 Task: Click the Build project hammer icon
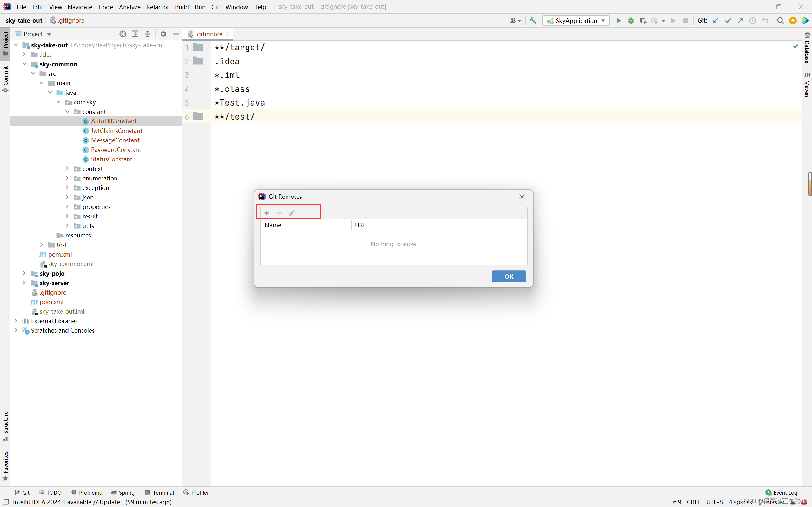[533, 21]
